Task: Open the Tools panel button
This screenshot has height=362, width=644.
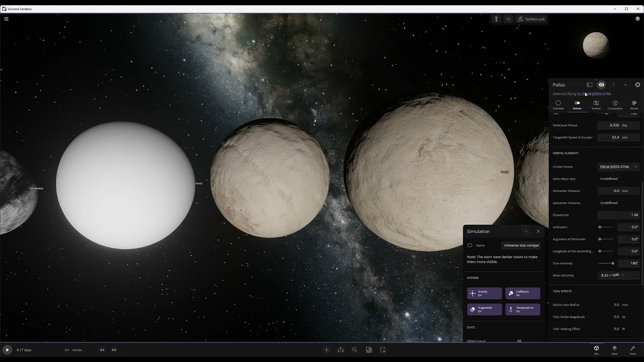Action: tap(632, 350)
